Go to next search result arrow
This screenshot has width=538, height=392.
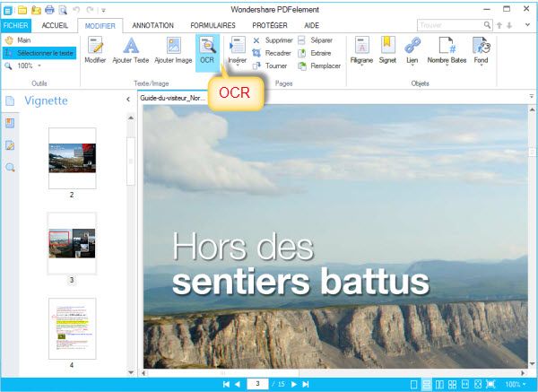pyautogui.click(x=509, y=25)
